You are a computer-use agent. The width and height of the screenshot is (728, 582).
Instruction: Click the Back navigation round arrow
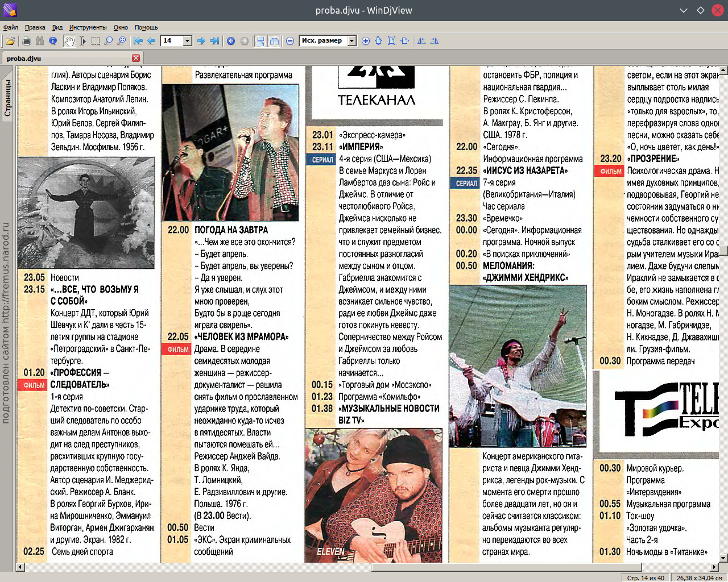(x=231, y=41)
